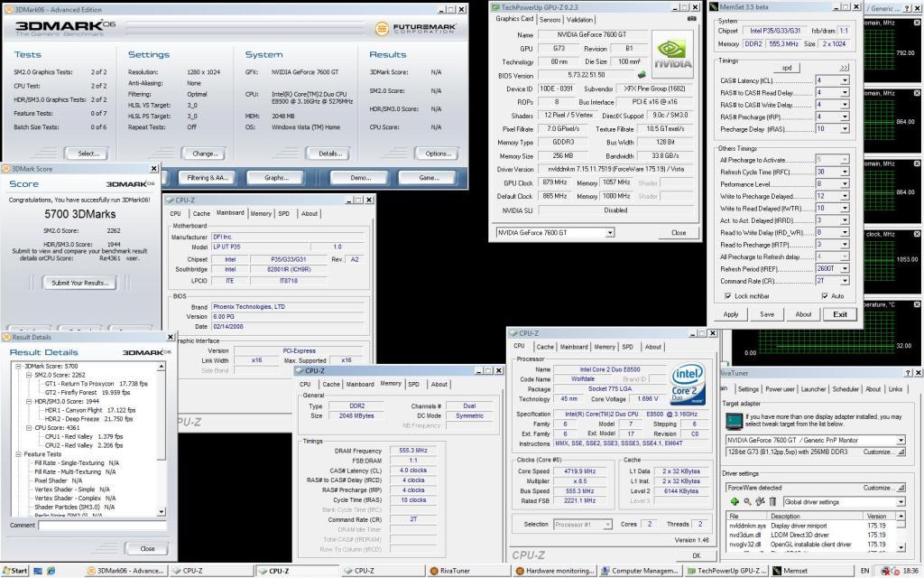
Task: Open the target adapter dropdown in RivaTuner
Action: (x=901, y=440)
